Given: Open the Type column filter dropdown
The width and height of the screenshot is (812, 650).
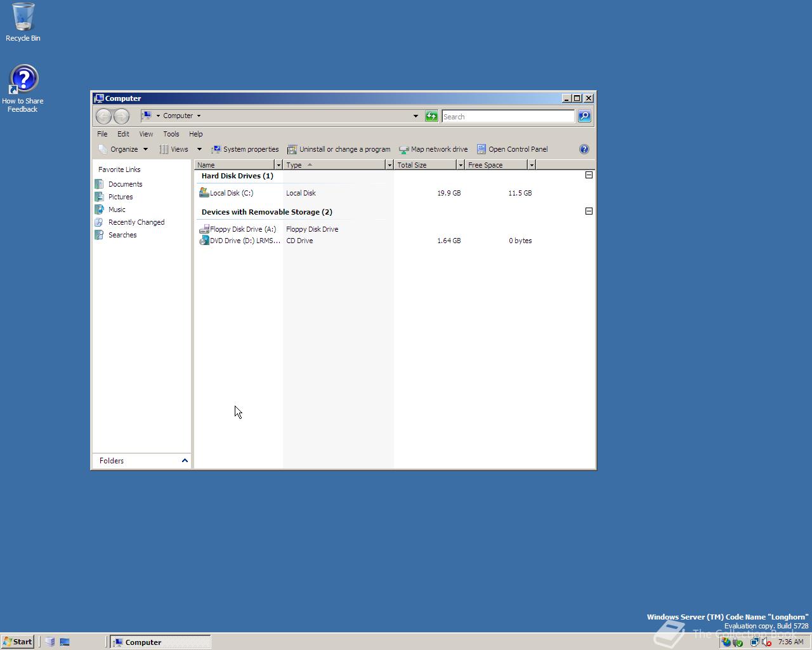Looking at the screenshot, I should pos(390,165).
